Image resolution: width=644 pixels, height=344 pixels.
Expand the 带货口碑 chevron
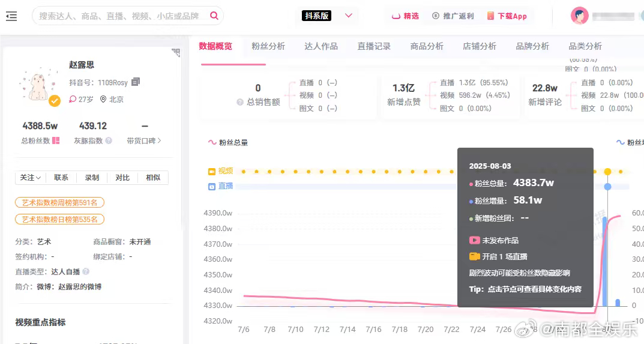160,140
